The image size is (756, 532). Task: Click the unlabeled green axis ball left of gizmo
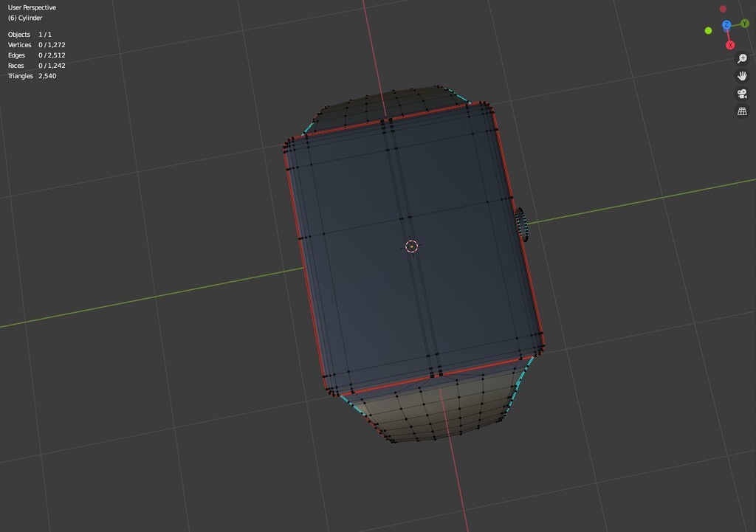click(x=708, y=30)
